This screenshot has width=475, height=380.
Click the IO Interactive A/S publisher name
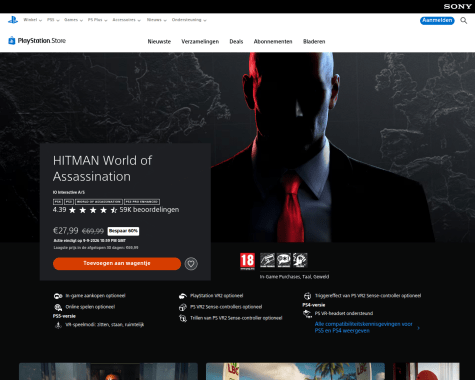[x=69, y=192]
